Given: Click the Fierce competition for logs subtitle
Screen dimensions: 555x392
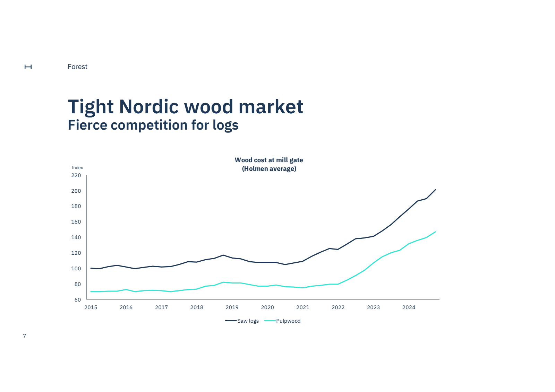Looking at the screenshot, I should pyautogui.click(x=153, y=125).
